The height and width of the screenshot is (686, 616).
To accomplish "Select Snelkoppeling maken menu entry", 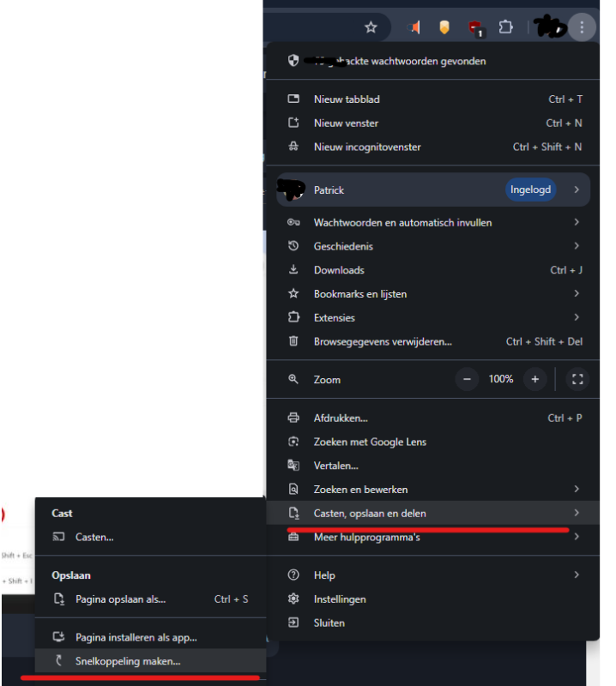I will coord(129,661).
